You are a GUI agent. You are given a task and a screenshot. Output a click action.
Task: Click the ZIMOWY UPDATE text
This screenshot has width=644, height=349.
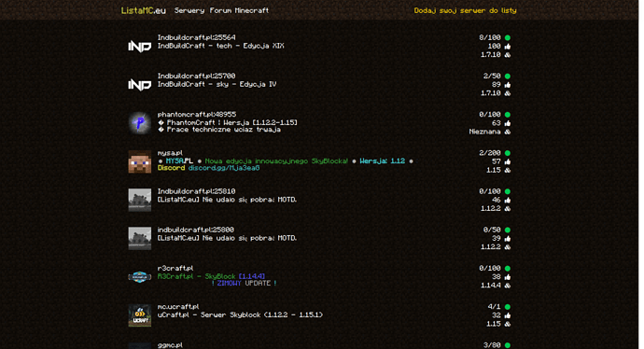point(244,284)
